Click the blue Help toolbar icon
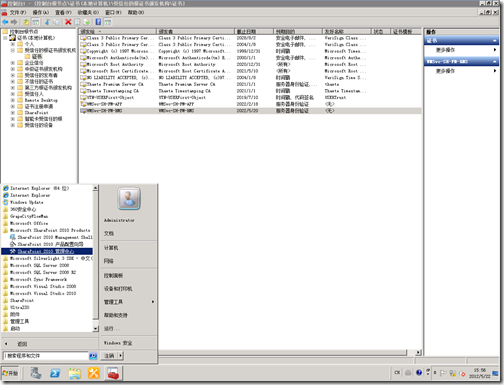Screen dimensions: 504x385 98,22
